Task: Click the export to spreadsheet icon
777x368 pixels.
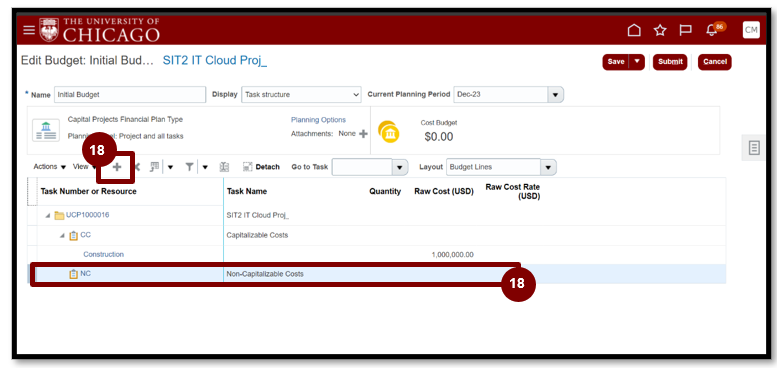Action: click(224, 167)
